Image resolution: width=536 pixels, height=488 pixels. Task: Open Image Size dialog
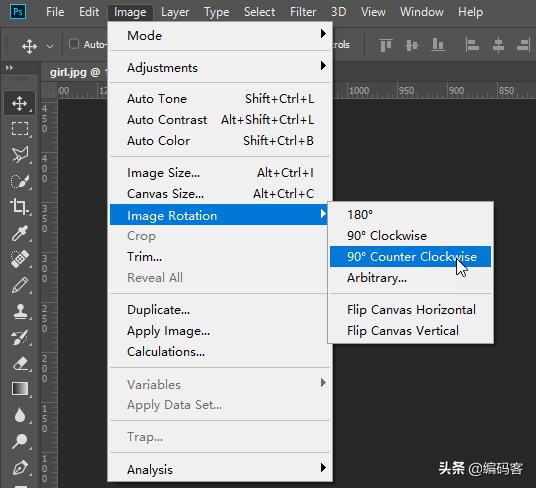(x=220, y=173)
